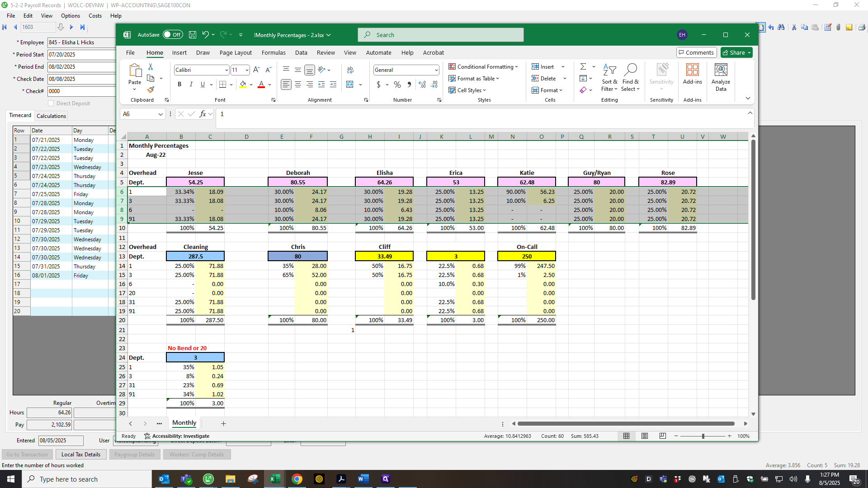Click Decrease Decimal icon
Image resolution: width=868 pixels, height=488 pixels.
[x=434, y=84]
